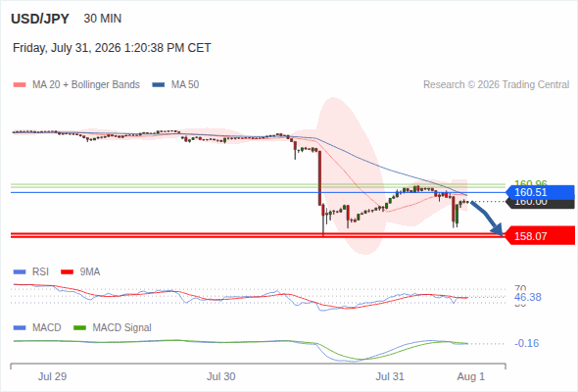578x392 pixels.
Task: Click the MA 20 + Bollinger Bands legend swatch
Action: (20, 85)
